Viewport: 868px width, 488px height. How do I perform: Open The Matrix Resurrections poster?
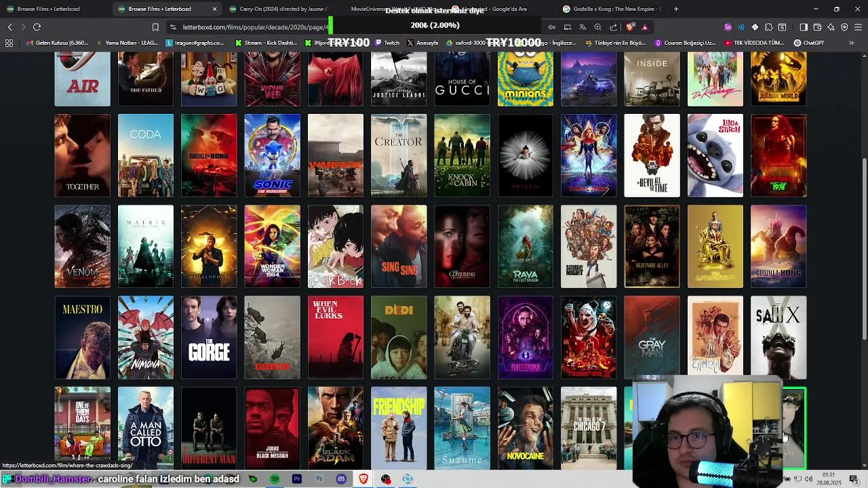pos(146,246)
